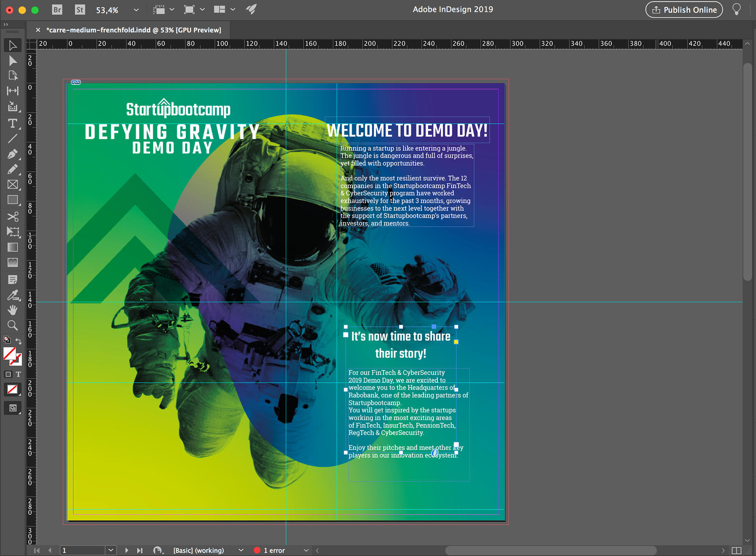
Task: Click the Startupbootcamp logo
Action: (178, 108)
